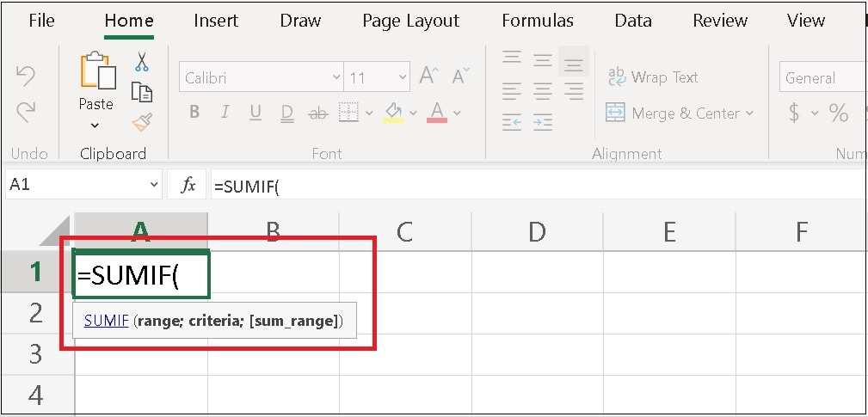Click the SUMIF help link in tooltip

tap(107, 320)
